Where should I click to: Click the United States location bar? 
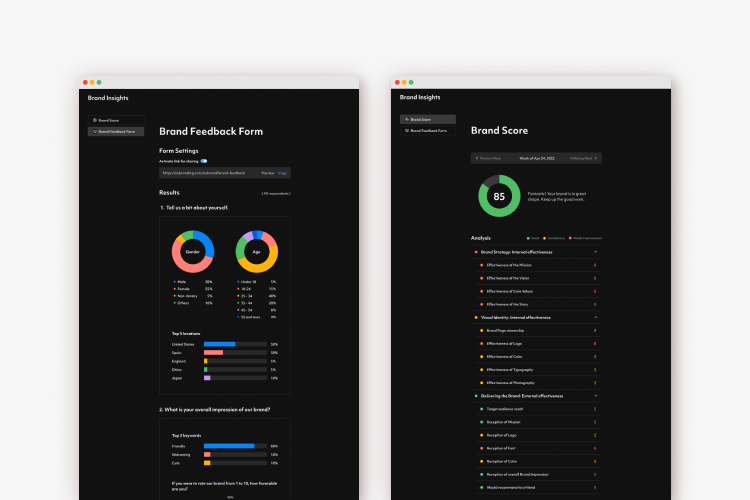(235, 344)
